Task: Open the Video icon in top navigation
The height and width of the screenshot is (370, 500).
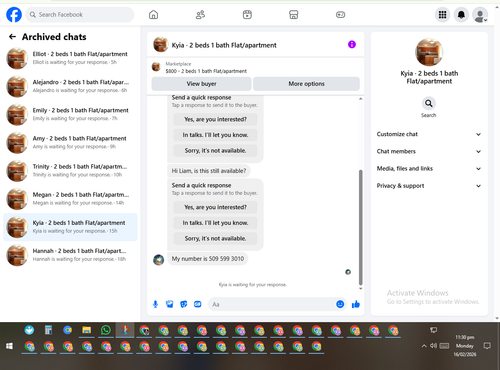Action: click(x=247, y=15)
